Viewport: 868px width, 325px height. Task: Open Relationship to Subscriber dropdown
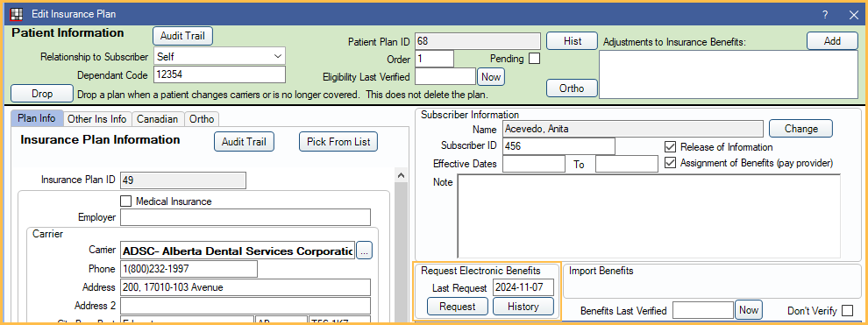[219, 56]
